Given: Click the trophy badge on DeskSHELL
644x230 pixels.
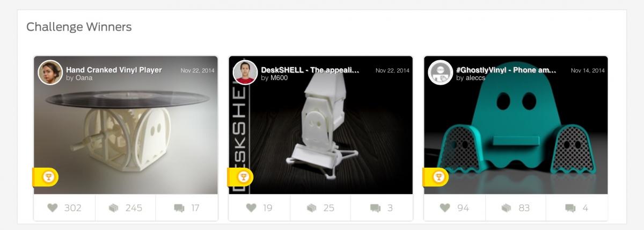Looking at the screenshot, I should click(x=242, y=177).
